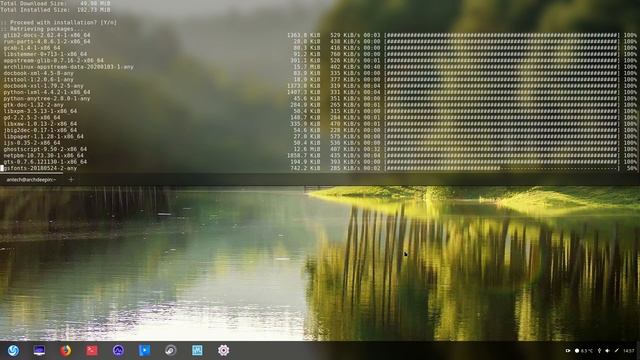Launch Firefox from the dock

[x=65, y=350]
